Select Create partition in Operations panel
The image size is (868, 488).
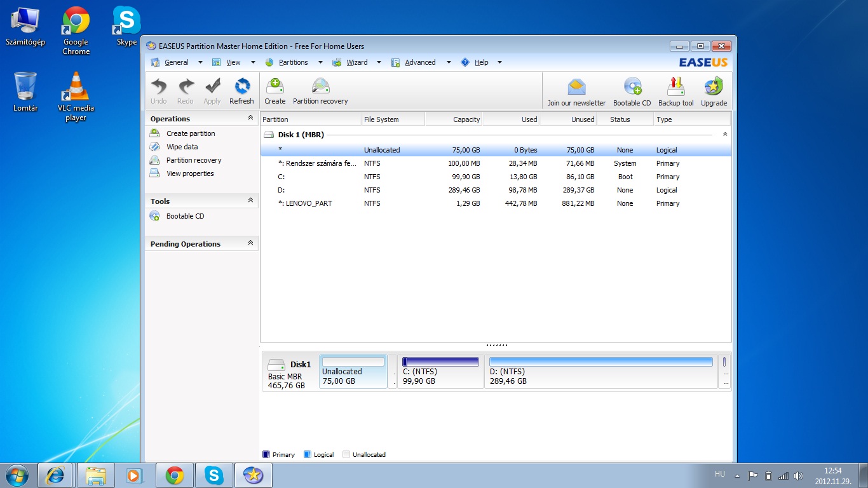191,133
